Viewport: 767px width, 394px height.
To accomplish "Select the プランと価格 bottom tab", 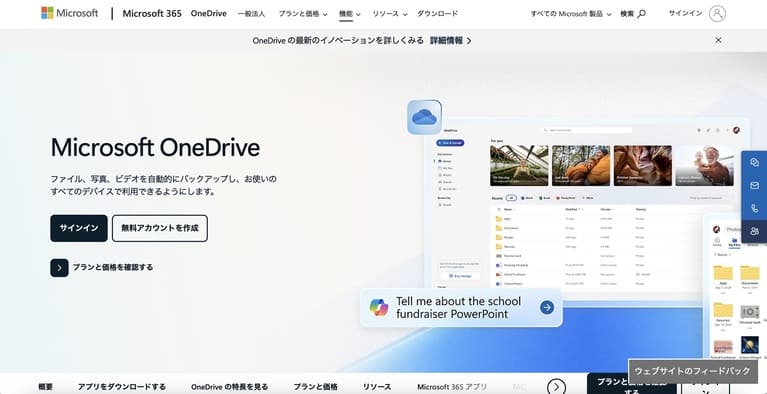I will (x=316, y=387).
